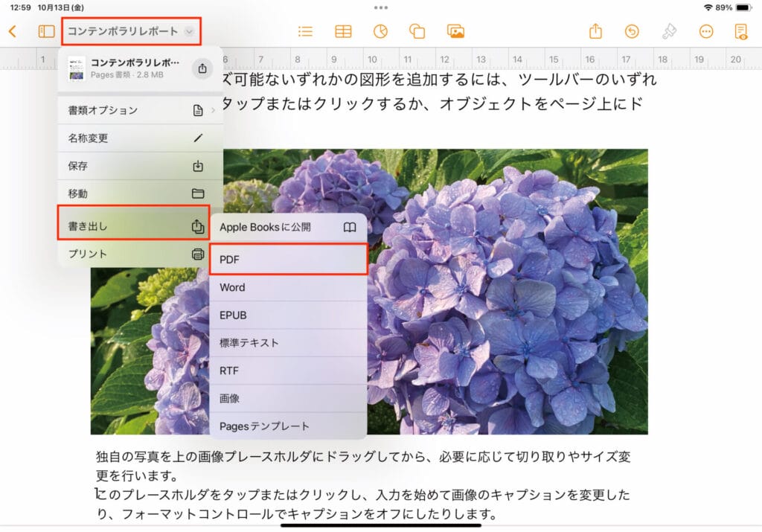Toggle the sidebar view icon
Viewport: 762px width, 532px height.
[x=46, y=31]
